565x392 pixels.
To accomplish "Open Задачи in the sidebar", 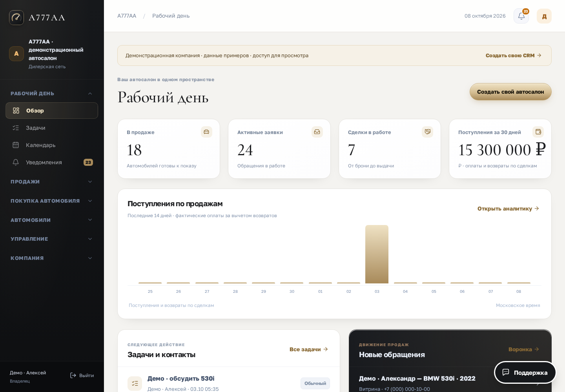I will pos(52,128).
